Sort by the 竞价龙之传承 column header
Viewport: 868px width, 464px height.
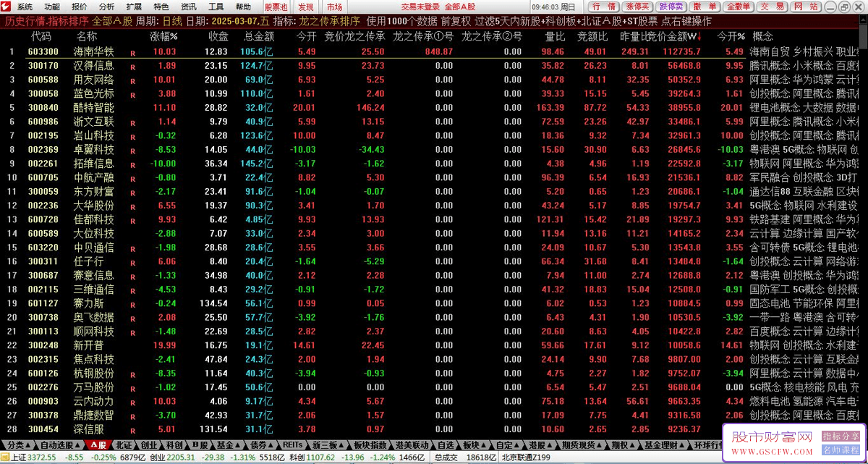click(354, 36)
